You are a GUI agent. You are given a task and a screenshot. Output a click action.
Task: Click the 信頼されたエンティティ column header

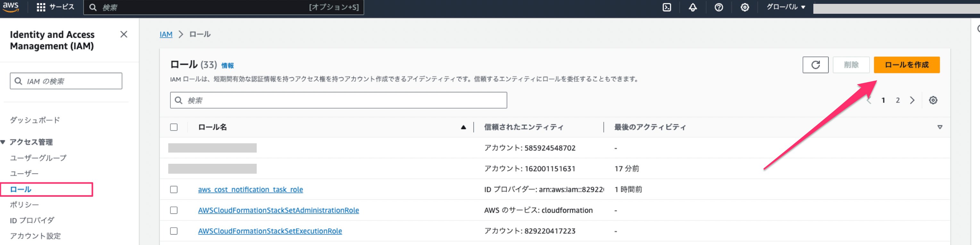(x=523, y=127)
